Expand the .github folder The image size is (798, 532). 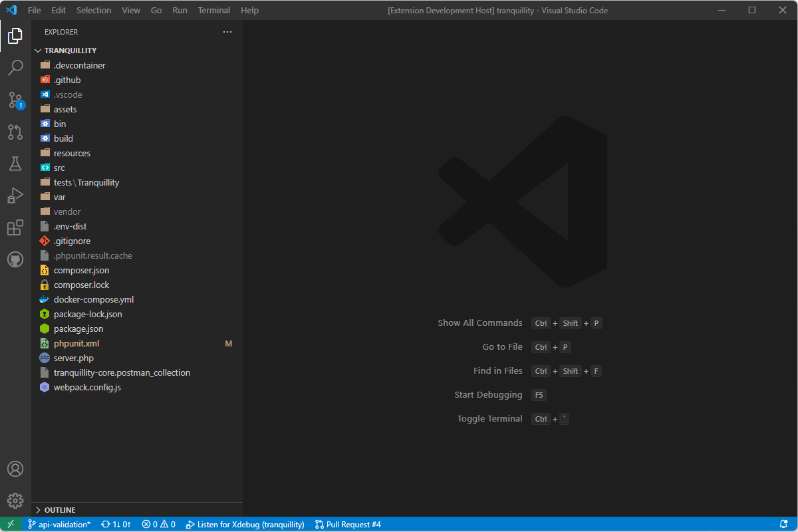pos(137,80)
